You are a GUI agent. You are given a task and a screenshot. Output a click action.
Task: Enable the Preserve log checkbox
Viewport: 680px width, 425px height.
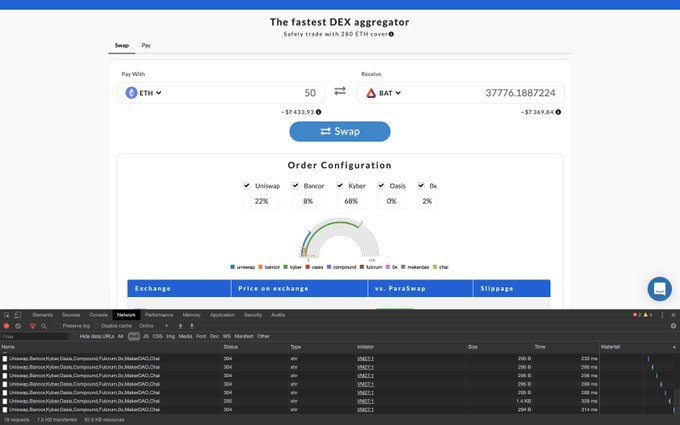(58, 326)
